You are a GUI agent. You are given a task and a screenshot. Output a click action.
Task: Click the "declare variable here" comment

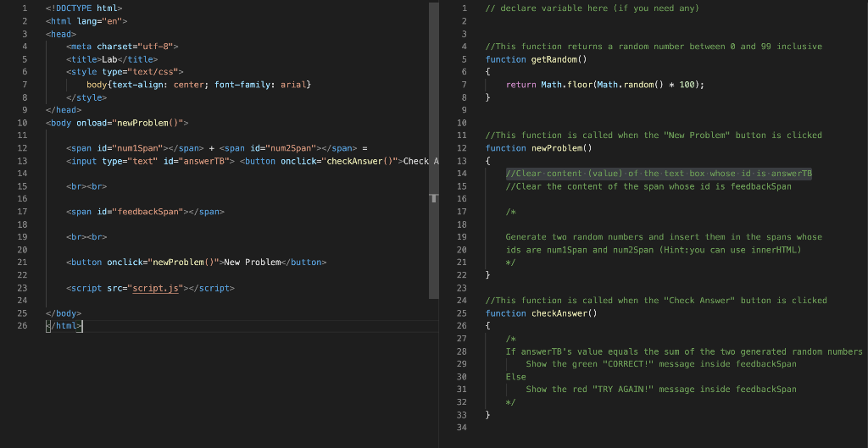pos(592,8)
